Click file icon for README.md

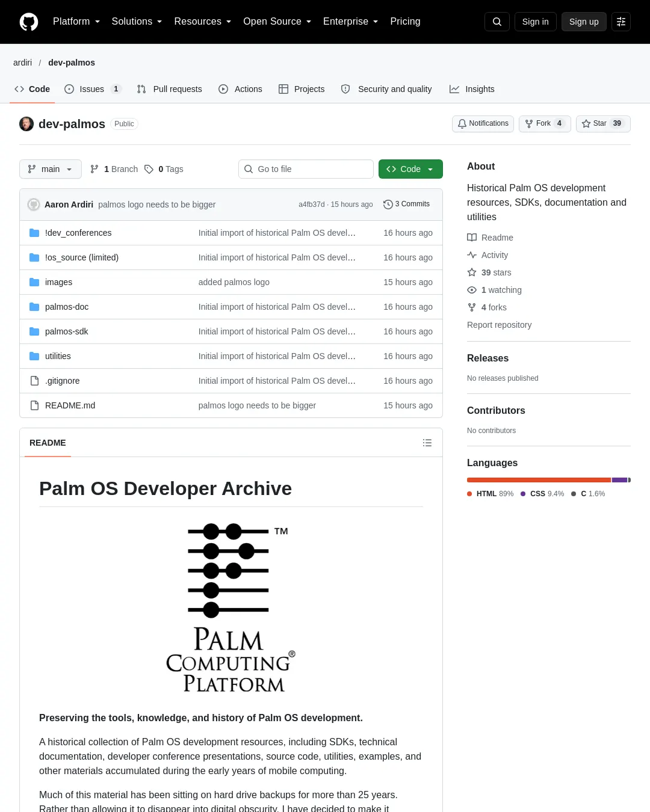(x=34, y=405)
